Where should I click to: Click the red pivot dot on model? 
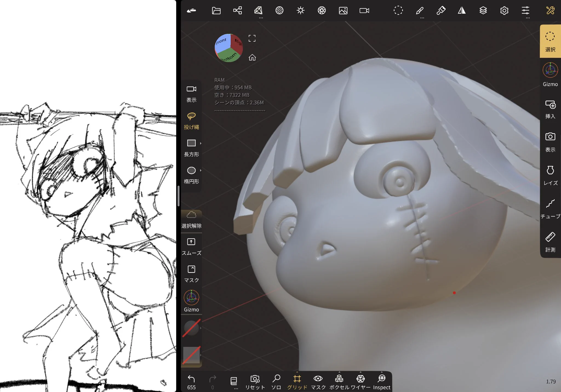454,293
